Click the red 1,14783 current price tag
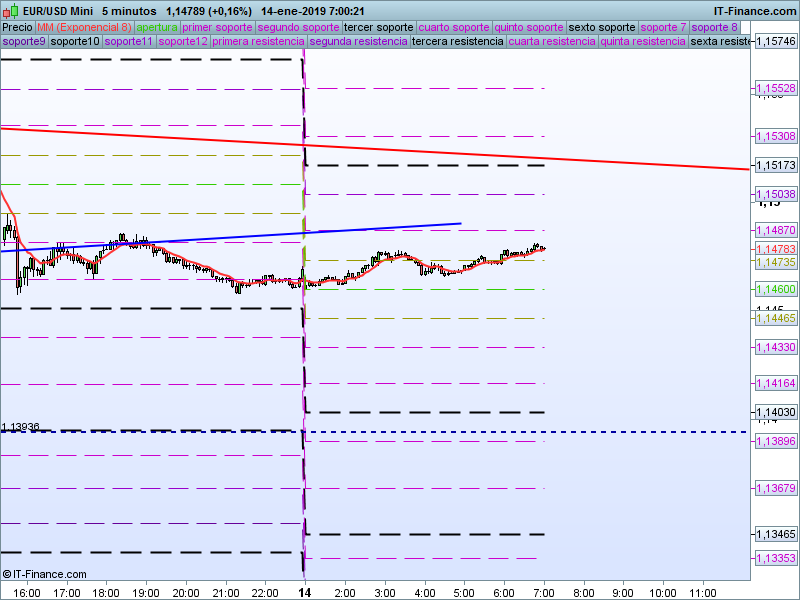The width and height of the screenshot is (800, 600). pyautogui.click(x=775, y=249)
